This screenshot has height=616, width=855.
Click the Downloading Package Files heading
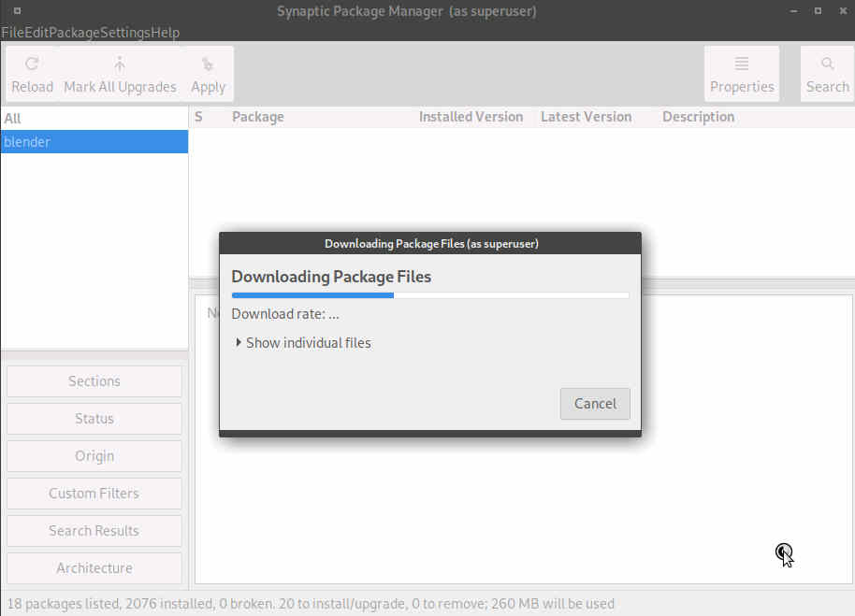tap(331, 277)
